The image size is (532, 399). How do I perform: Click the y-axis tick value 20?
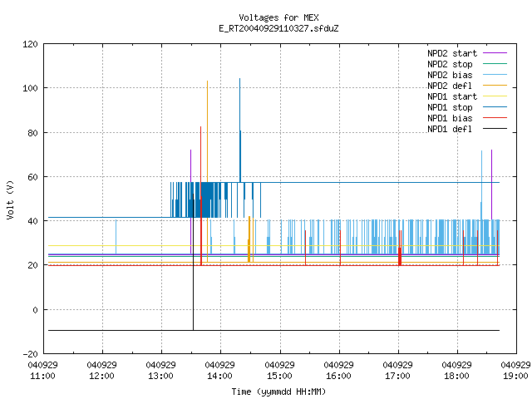coord(32,265)
